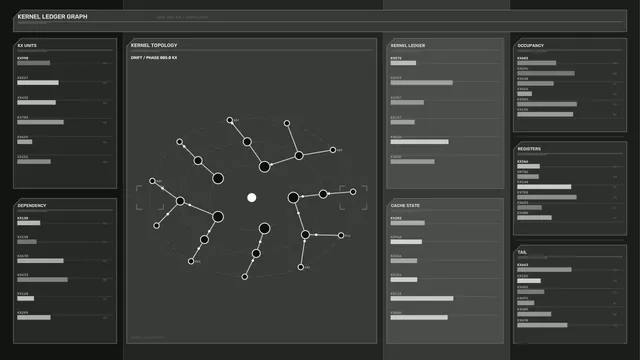Select the longest bar in KX UNITS panel
The height and width of the screenshot is (360, 640).
pos(40,122)
